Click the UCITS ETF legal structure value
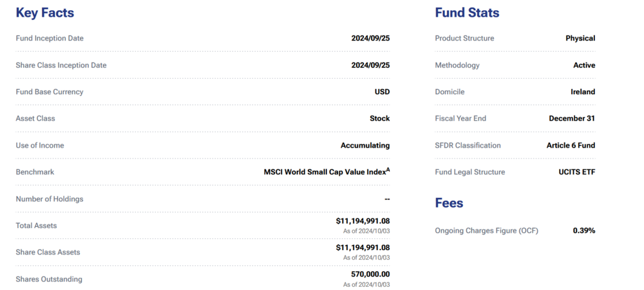Image resolution: width=644 pixels, height=290 pixels. 577,172
